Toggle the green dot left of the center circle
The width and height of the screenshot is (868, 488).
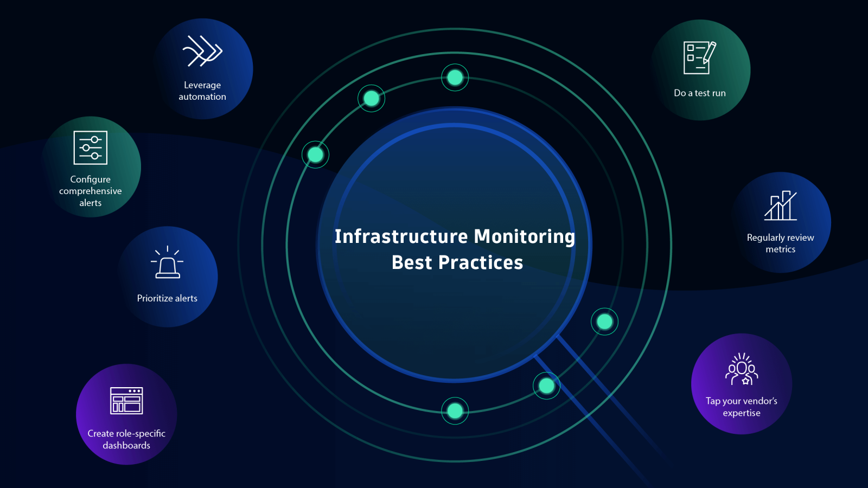[x=315, y=154]
